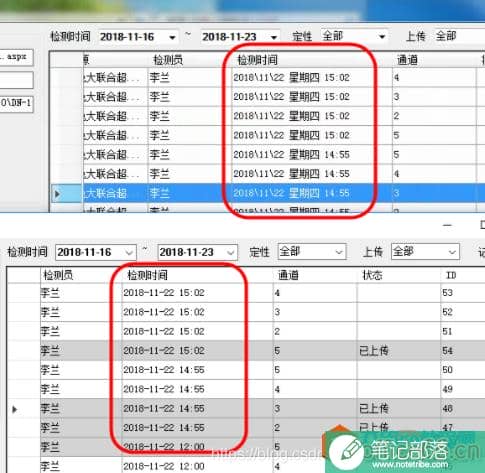Sort by the 检测时间 column header in upper grid
485x473 pixels.
(x=257, y=60)
